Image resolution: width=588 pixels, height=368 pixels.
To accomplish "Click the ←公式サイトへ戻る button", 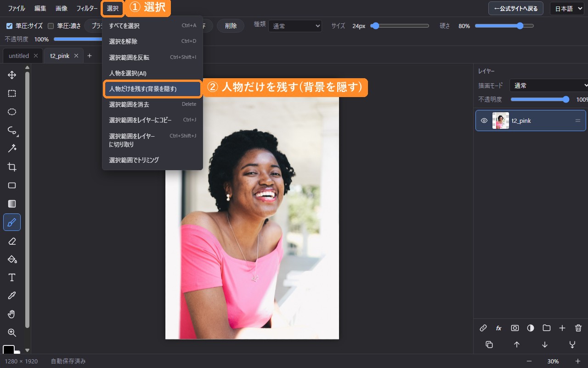I will click(516, 9).
